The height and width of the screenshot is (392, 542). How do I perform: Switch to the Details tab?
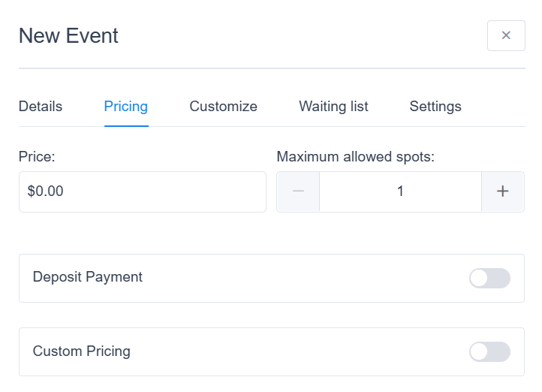41,107
